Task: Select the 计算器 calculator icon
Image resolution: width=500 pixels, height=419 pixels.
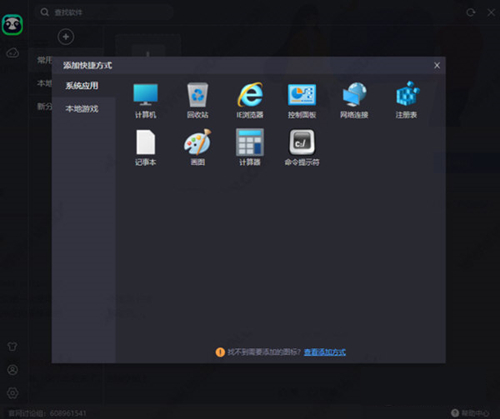Action: (x=250, y=142)
